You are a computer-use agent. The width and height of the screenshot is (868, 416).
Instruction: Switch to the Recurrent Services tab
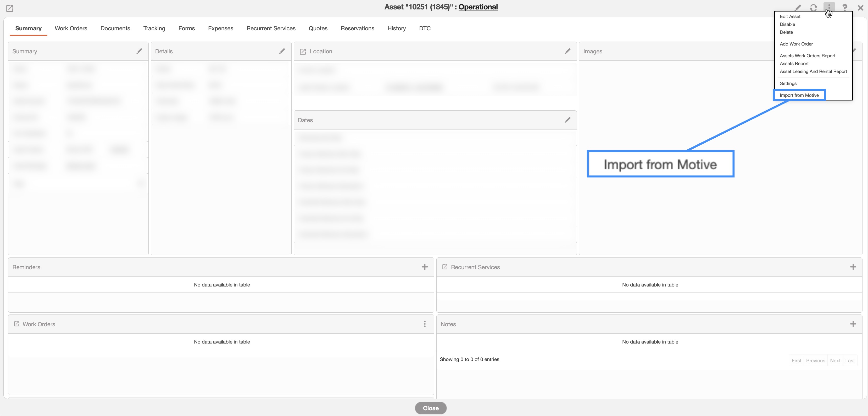pos(271,28)
